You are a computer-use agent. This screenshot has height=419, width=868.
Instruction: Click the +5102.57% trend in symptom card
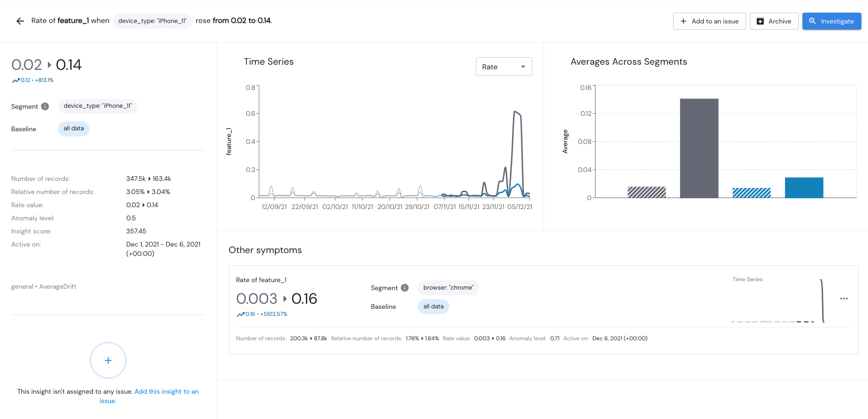[x=274, y=314]
